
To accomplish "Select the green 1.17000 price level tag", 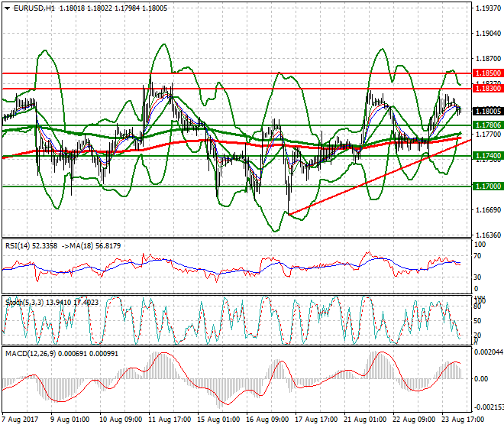I will click(487, 186).
